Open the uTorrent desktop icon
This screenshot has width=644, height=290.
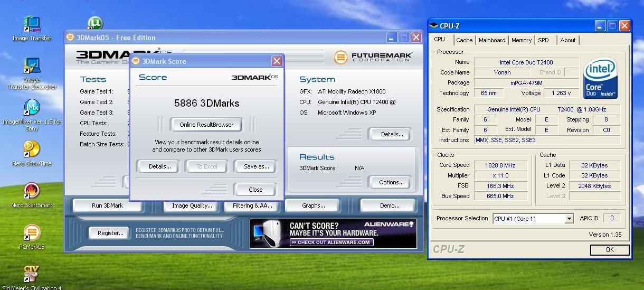coord(94,23)
